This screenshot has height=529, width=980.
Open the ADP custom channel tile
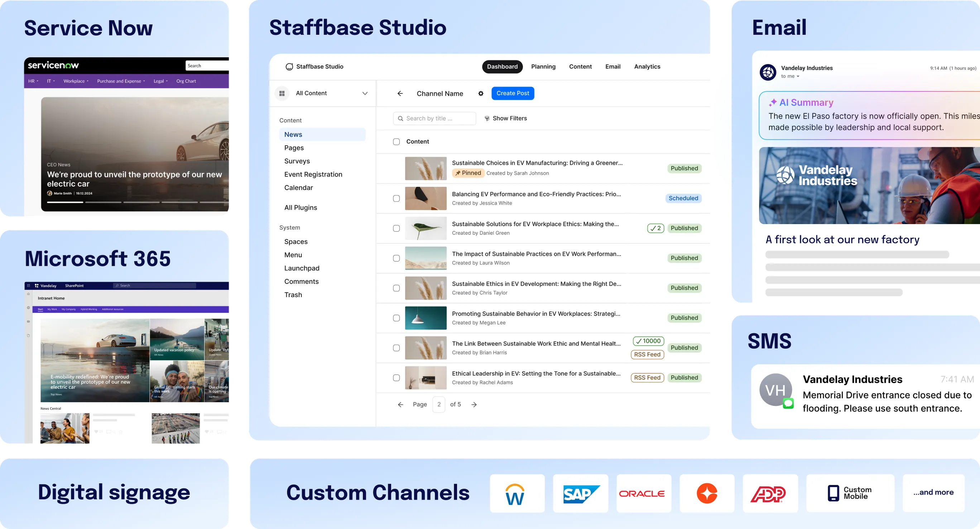pyautogui.click(x=770, y=493)
